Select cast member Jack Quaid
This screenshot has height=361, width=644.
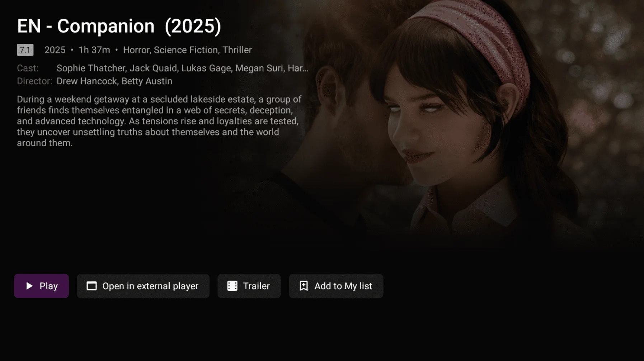point(153,68)
